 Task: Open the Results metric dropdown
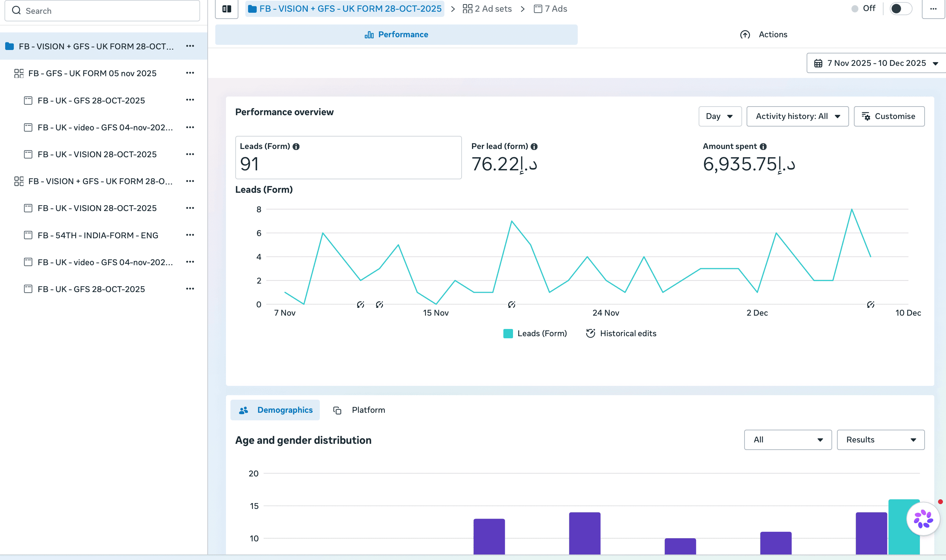[x=881, y=440]
